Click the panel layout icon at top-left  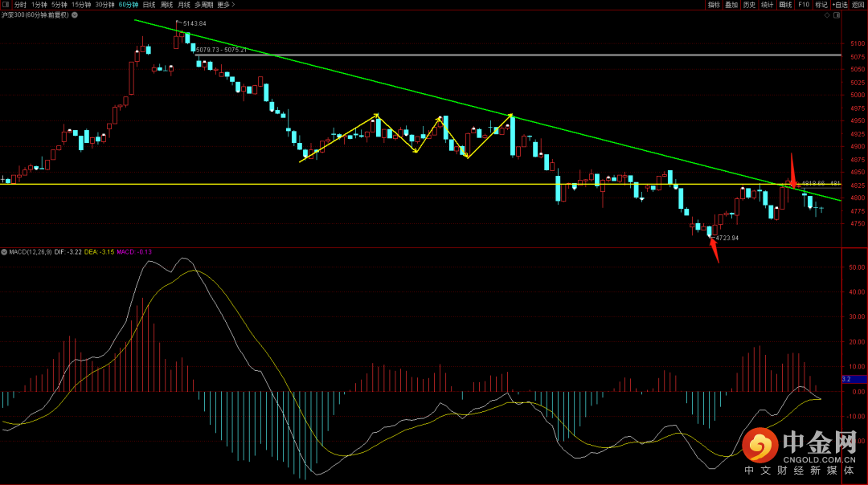click(6, 5)
